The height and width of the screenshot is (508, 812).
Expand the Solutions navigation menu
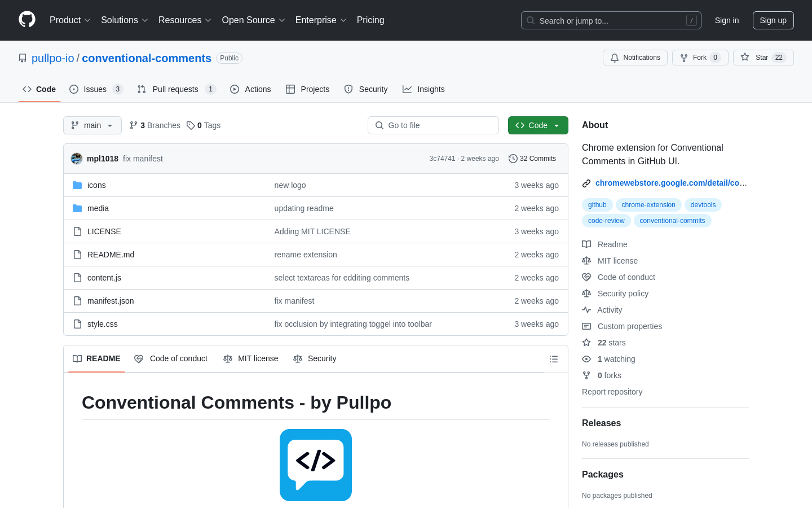124,20
